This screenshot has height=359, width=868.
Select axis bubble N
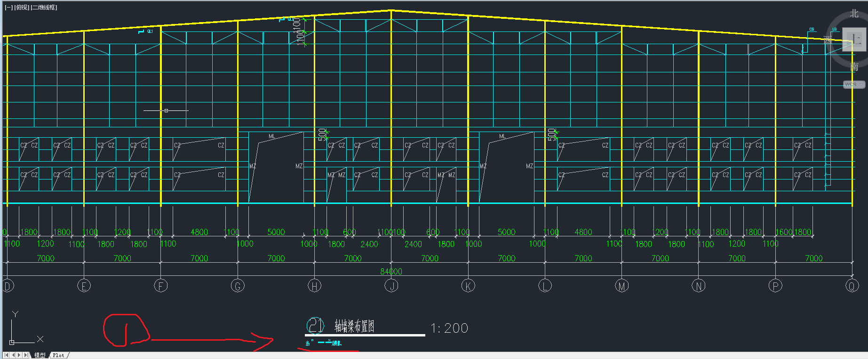tap(699, 286)
